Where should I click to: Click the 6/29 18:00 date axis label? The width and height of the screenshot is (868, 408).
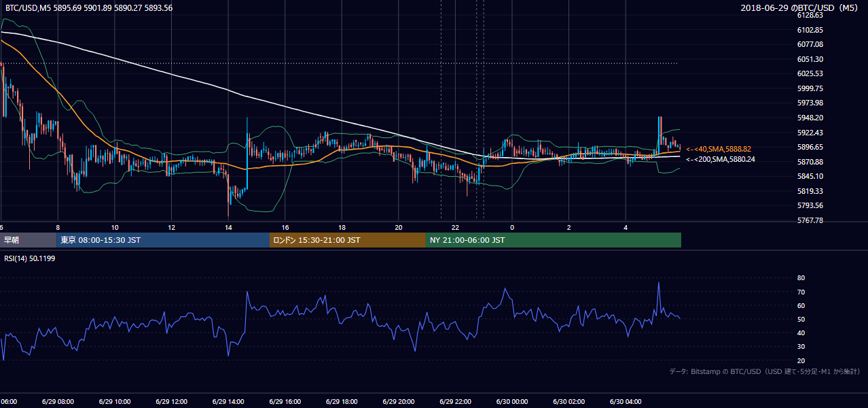coord(342,402)
